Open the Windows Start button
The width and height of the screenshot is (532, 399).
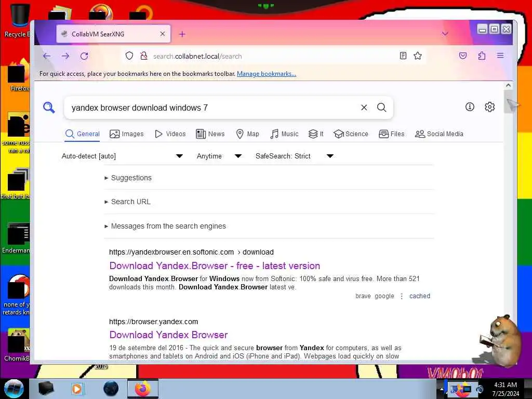14,388
